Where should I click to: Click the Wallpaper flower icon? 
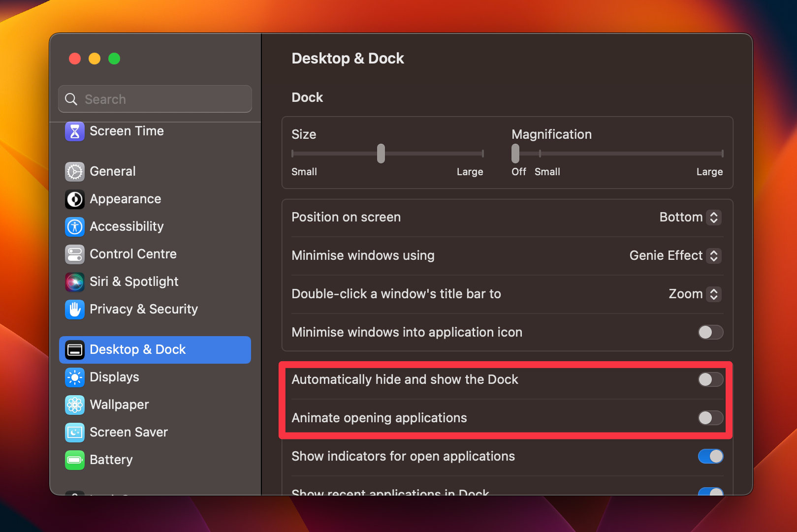[75, 405]
